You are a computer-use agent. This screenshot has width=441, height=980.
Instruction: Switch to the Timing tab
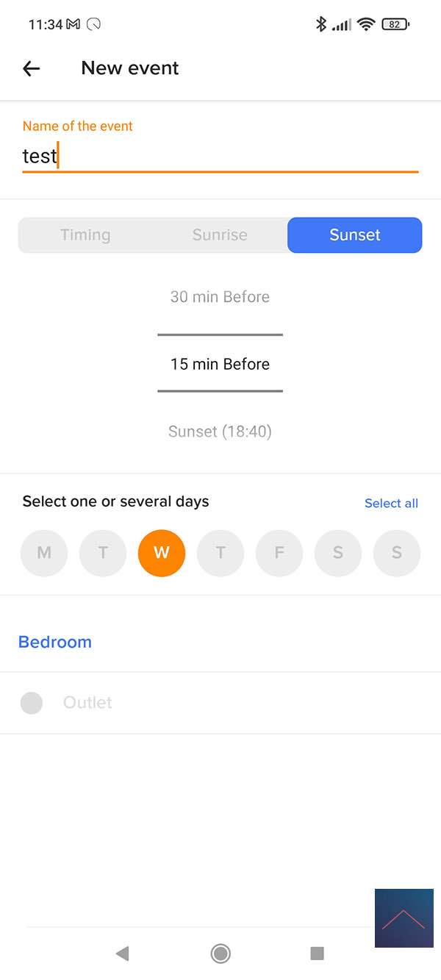coord(85,235)
